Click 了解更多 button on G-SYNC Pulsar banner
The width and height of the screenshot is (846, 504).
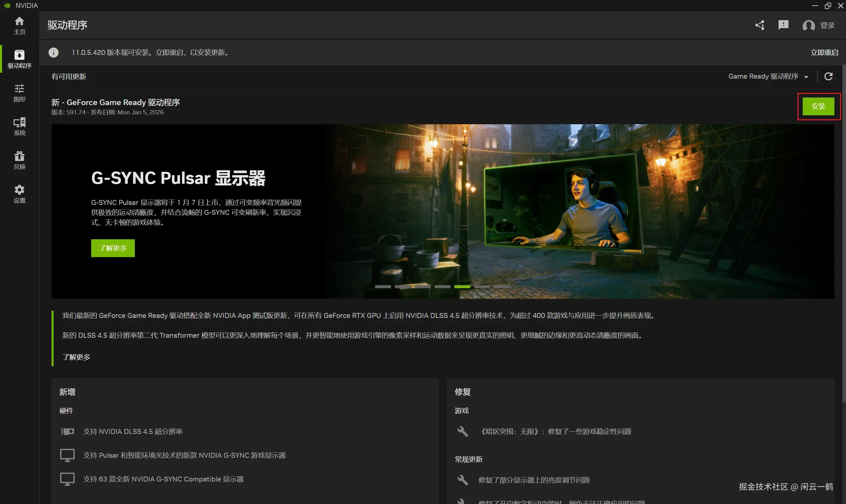113,248
